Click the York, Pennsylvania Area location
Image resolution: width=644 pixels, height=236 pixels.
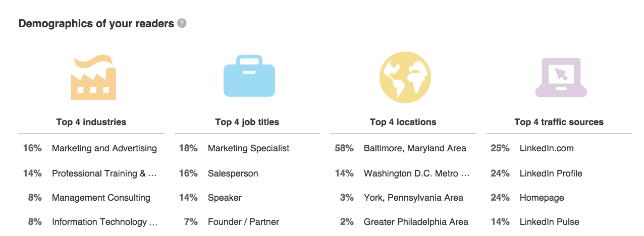tap(413, 198)
